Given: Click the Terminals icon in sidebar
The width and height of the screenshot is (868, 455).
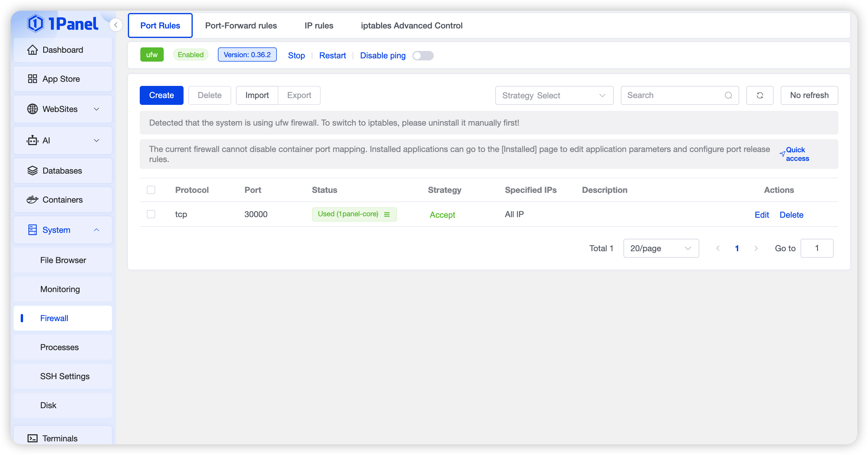Looking at the screenshot, I should pos(32,438).
